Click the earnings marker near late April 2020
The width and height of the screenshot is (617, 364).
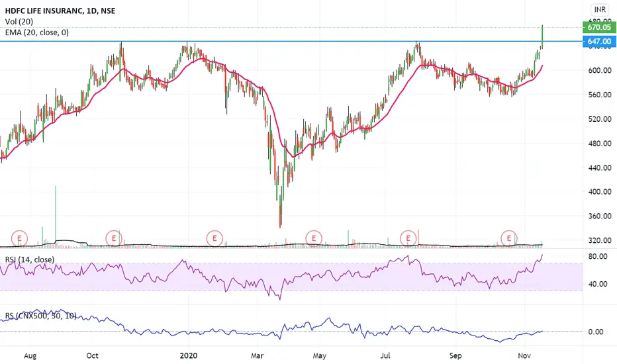(x=314, y=238)
